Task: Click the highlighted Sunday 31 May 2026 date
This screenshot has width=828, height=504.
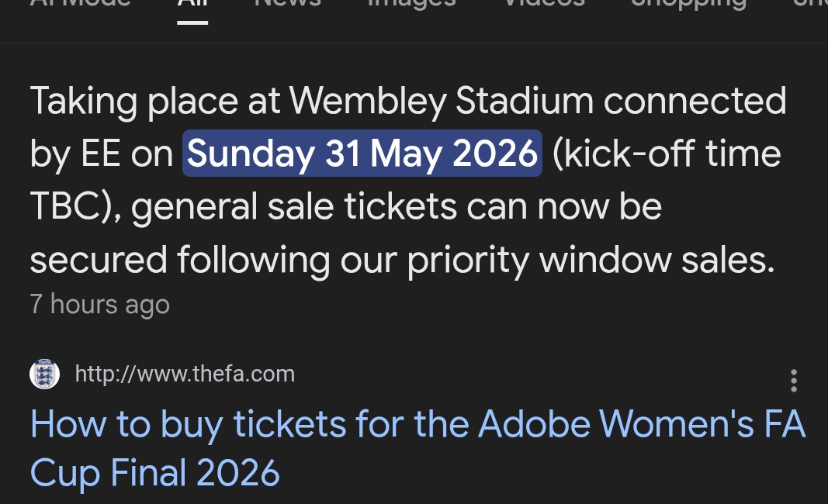Action: (362, 154)
